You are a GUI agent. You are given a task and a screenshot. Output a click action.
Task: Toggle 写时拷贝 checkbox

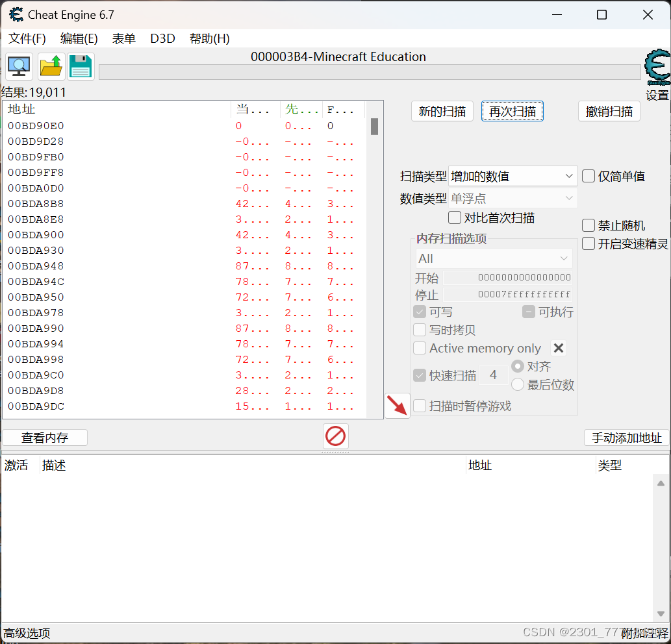(x=420, y=330)
